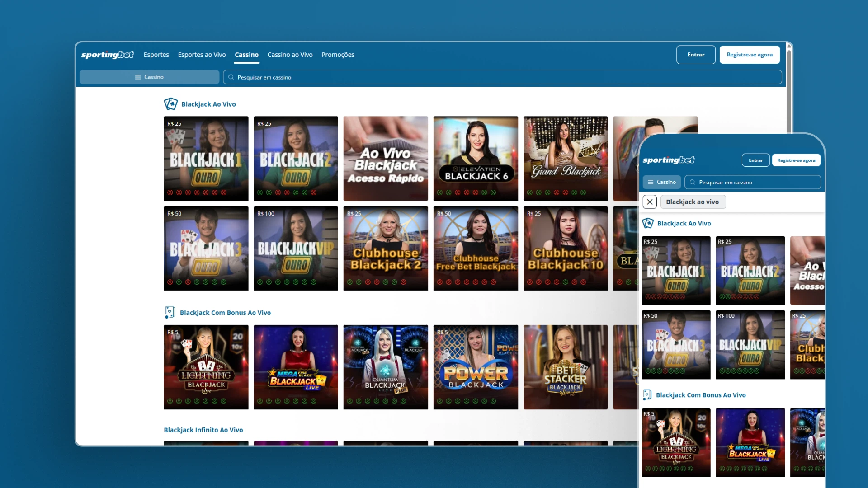Open Clubhouse Blackjack 2 game on desktop
868x488 pixels.
[386, 249]
